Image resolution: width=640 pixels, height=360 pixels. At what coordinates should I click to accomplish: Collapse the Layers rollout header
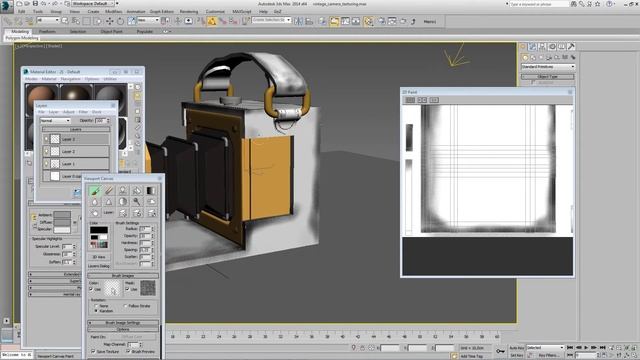tap(76, 129)
